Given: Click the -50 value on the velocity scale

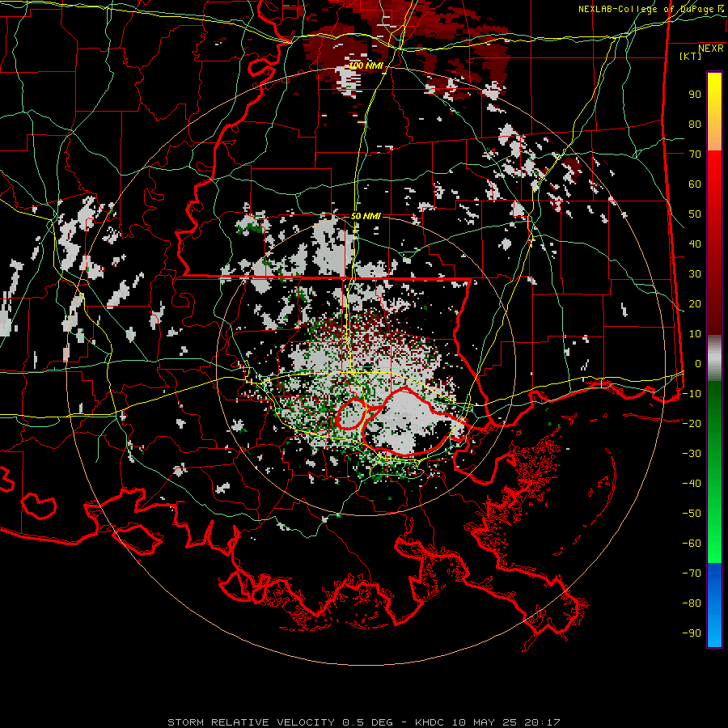Looking at the screenshot, I should coord(692,514).
